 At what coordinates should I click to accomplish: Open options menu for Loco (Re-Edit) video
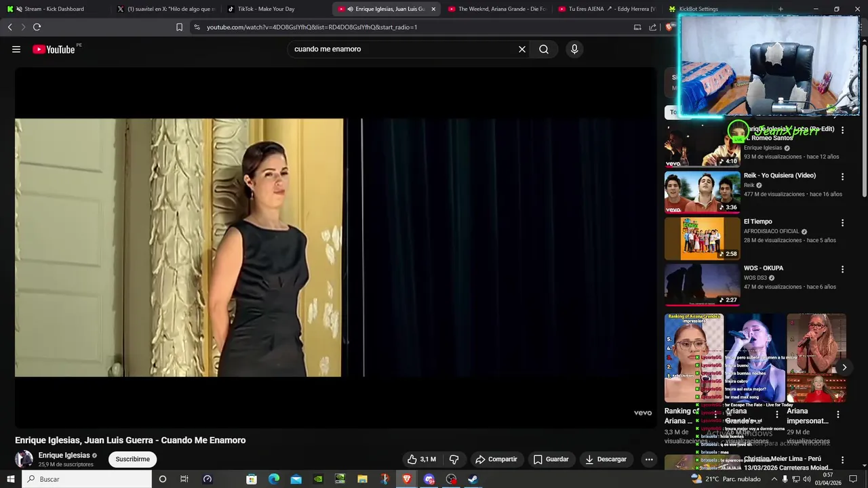843,129
